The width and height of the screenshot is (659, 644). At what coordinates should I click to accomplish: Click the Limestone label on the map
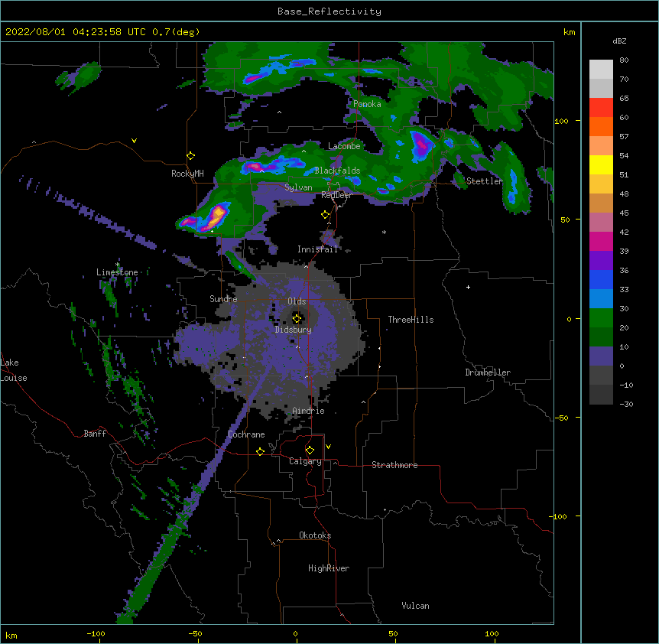pyautogui.click(x=117, y=272)
